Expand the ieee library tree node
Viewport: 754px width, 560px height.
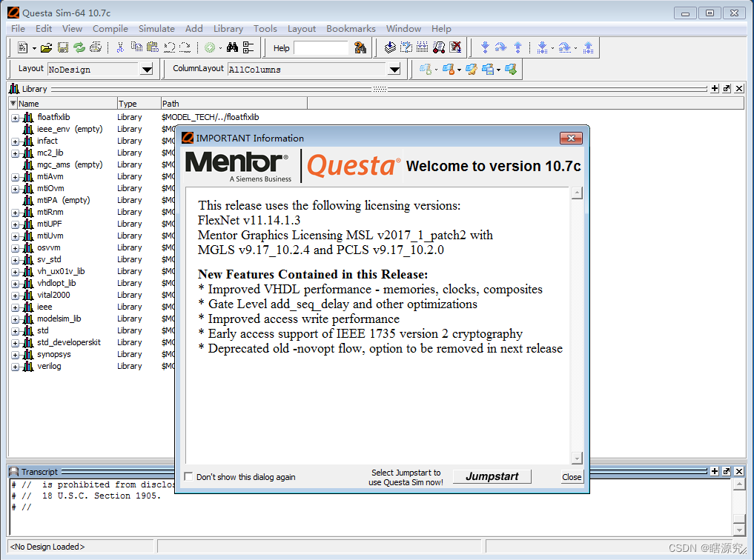pos(16,307)
